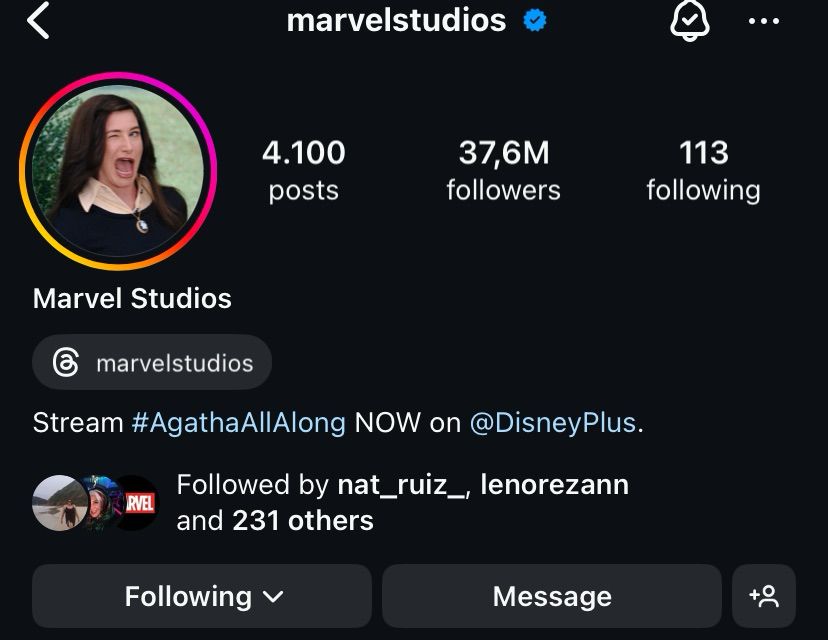The height and width of the screenshot is (640, 828).
Task: View the profile picture story ring
Action: (x=118, y=170)
